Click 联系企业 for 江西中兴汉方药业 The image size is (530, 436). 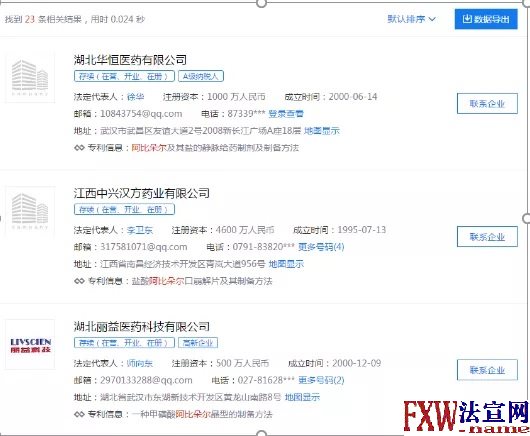[487, 237]
